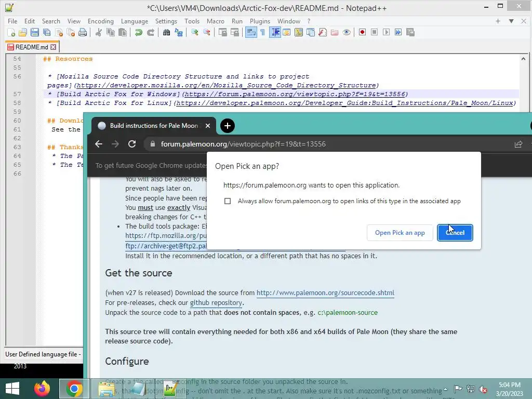
Task: Open the ? help menu
Action: 309,21
